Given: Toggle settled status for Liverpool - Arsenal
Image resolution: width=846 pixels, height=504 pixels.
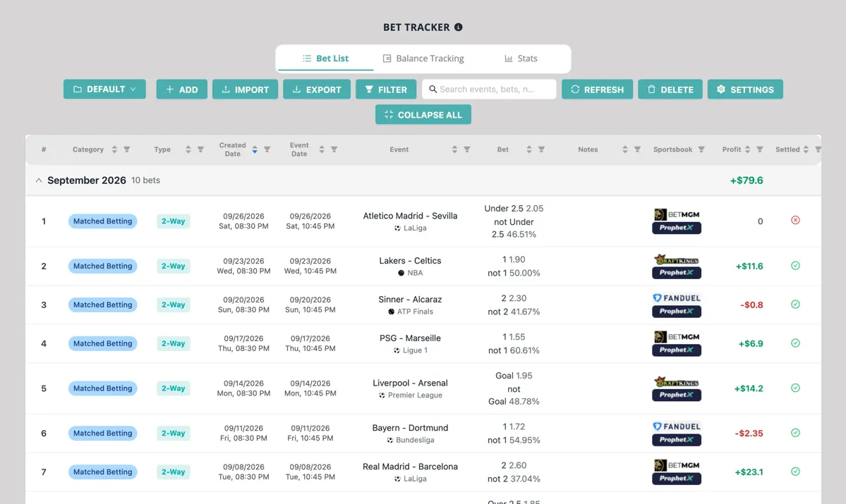Looking at the screenshot, I should point(795,388).
